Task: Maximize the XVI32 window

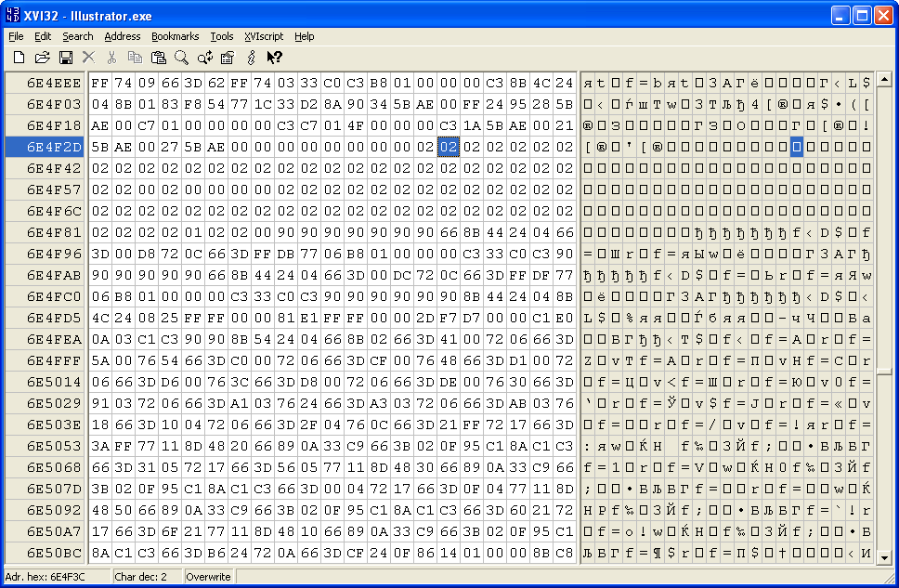Action: (862, 15)
